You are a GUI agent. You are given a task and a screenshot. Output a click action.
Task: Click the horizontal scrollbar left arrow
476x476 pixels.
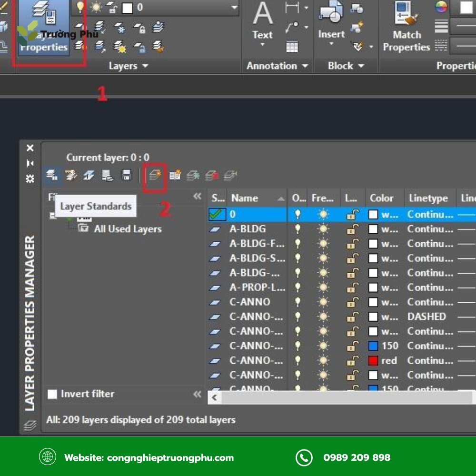tap(215, 397)
